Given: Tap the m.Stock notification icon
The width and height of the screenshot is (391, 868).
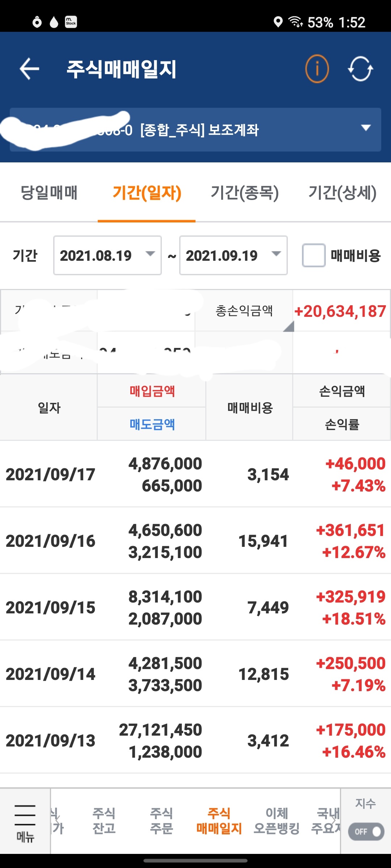Looking at the screenshot, I should coord(71,22).
